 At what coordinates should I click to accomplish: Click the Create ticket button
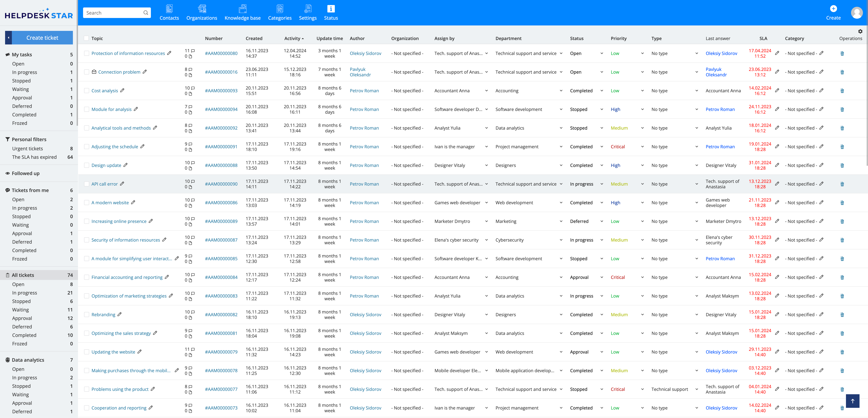pyautogui.click(x=42, y=38)
